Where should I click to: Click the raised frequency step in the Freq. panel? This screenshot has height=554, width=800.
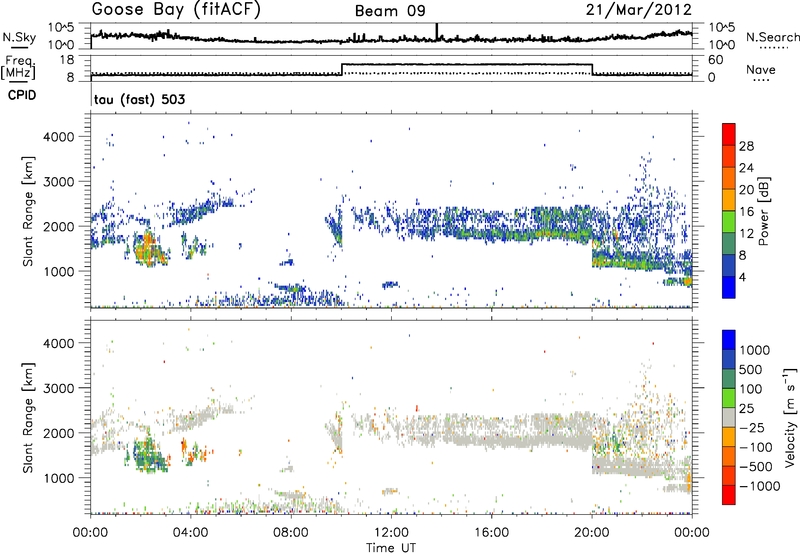pos(466,64)
